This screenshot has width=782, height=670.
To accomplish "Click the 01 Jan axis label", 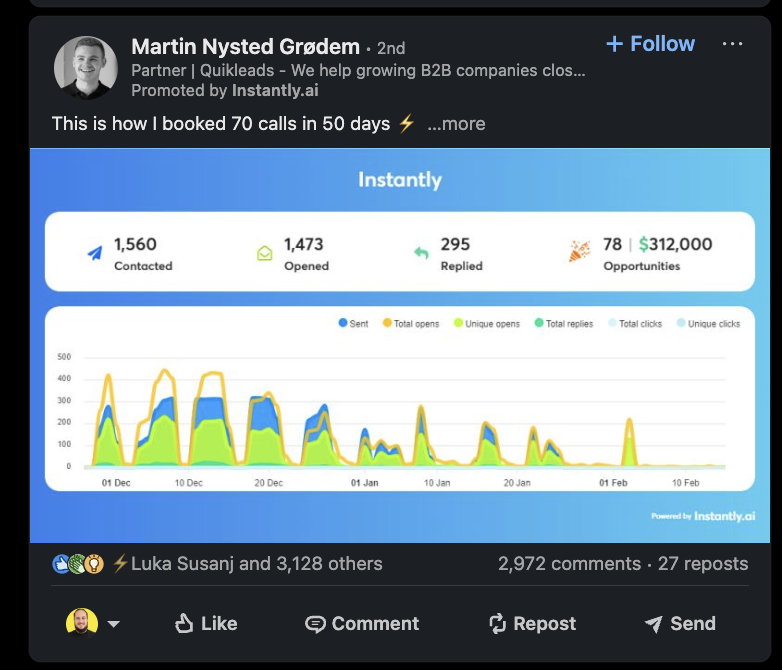I will coord(365,483).
